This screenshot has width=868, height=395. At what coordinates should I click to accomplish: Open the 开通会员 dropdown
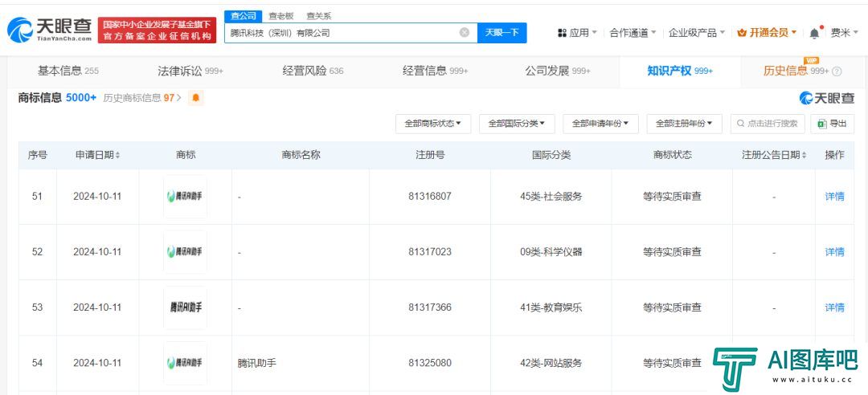pyautogui.click(x=767, y=33)
